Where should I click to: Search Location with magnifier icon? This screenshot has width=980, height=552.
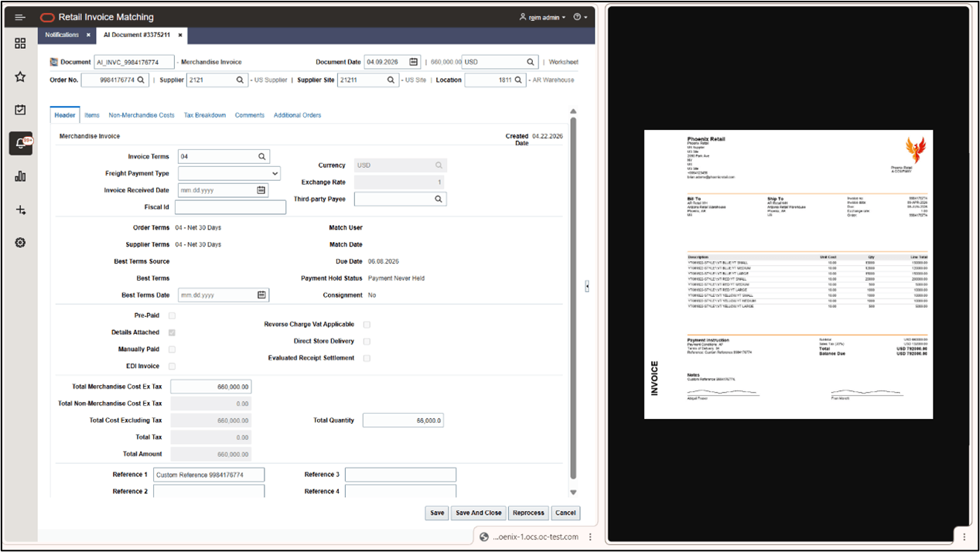point(519,80)
